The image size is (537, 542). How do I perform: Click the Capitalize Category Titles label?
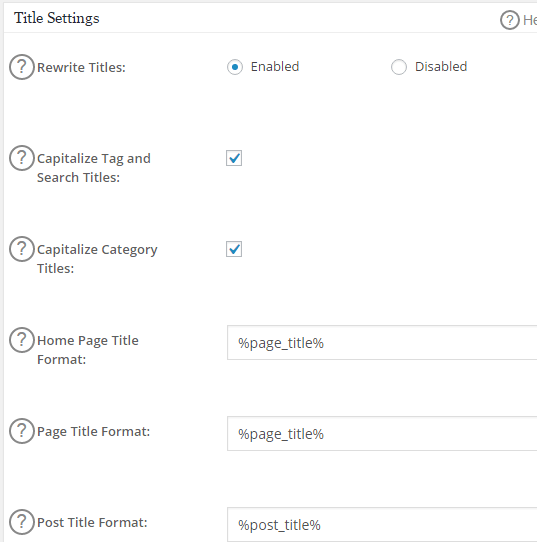click(x=97, y=259)
